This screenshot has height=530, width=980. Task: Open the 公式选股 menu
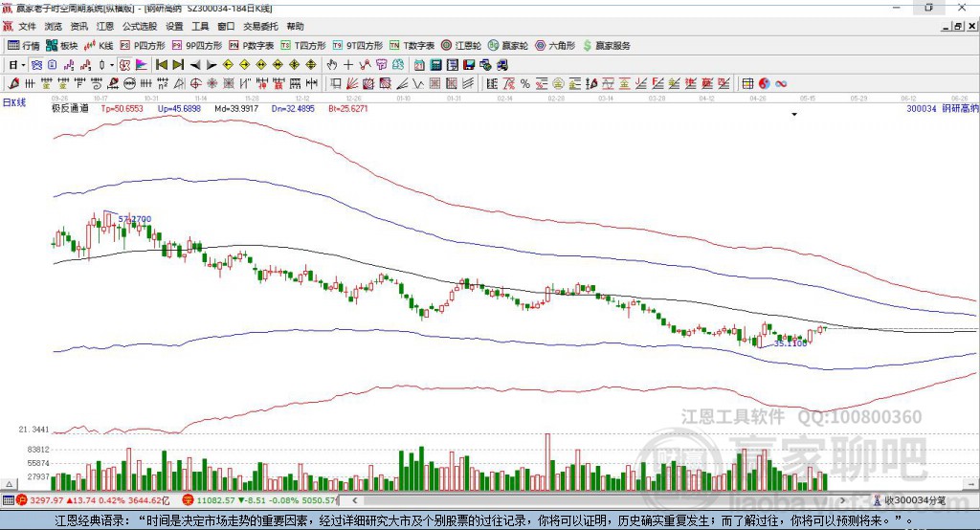pos(140,26)
